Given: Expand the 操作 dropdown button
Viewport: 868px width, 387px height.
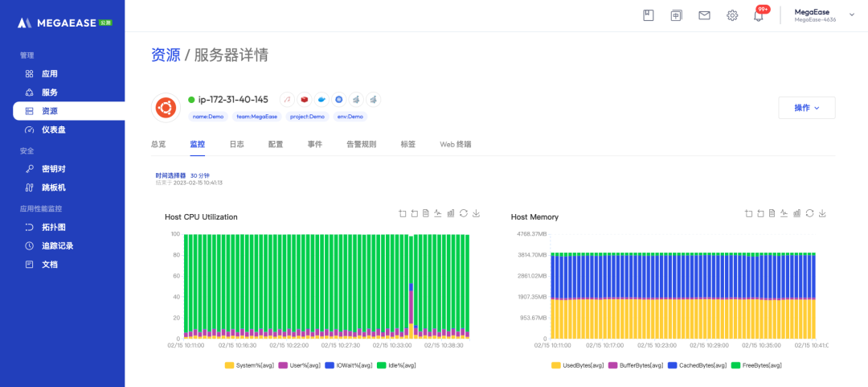Looking at the screenshot, I should coord(806,108).
